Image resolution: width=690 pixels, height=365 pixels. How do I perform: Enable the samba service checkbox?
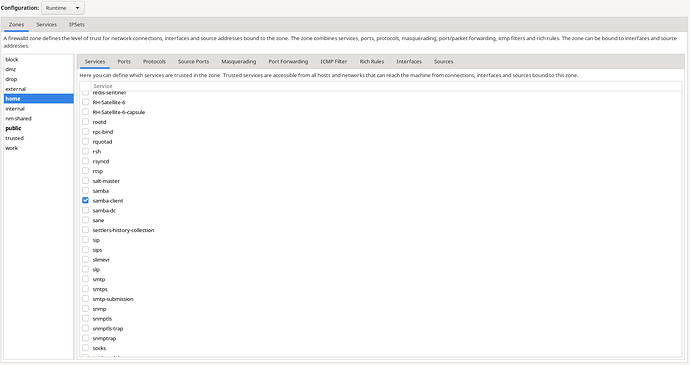[85, 191]
